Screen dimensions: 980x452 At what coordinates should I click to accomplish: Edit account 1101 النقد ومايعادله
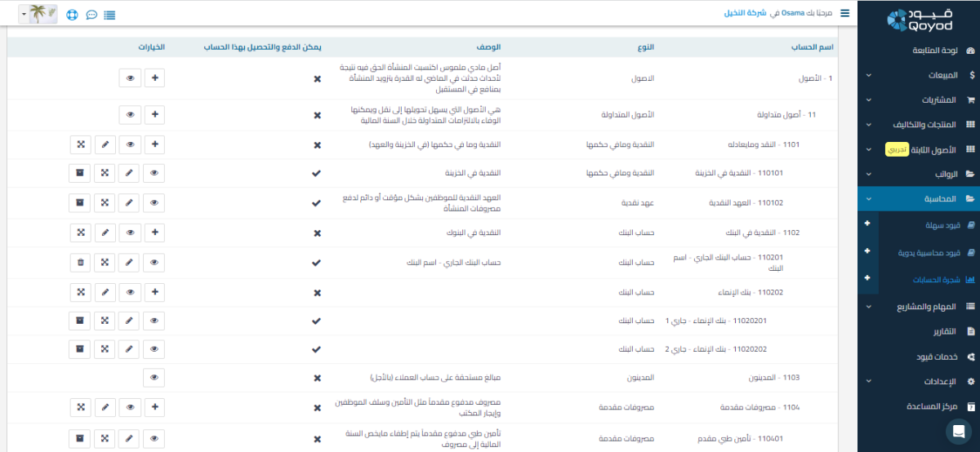[x=105, y=144]
